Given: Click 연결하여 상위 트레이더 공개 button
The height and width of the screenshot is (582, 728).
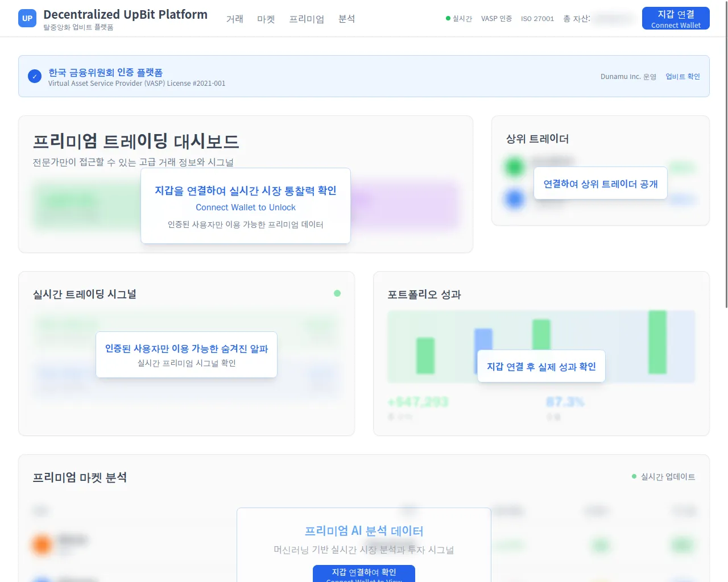Looking at the screenshot, I should (x=601, y=183).
